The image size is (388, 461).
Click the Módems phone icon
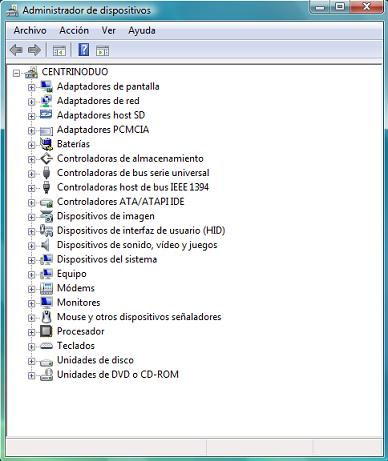click(x=46, y=288)
